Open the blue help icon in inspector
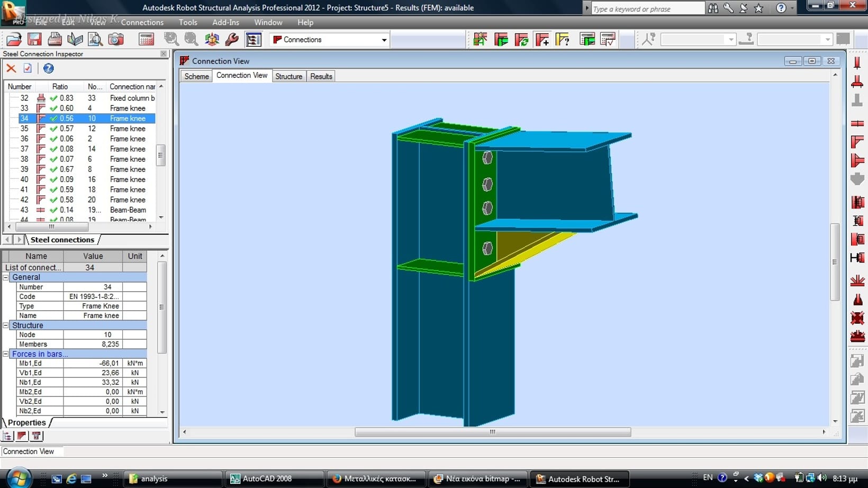This screenshot has height=488, width=868. (x=48, y=68)
